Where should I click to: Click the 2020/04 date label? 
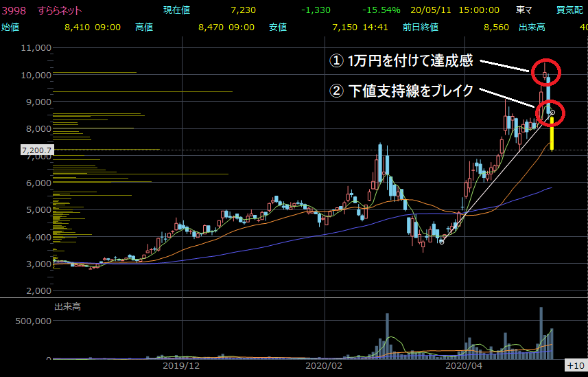(x=465, y=367)
